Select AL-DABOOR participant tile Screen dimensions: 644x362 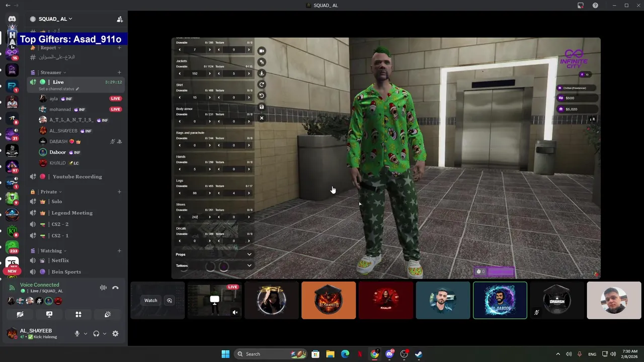[x=500, y=300]
